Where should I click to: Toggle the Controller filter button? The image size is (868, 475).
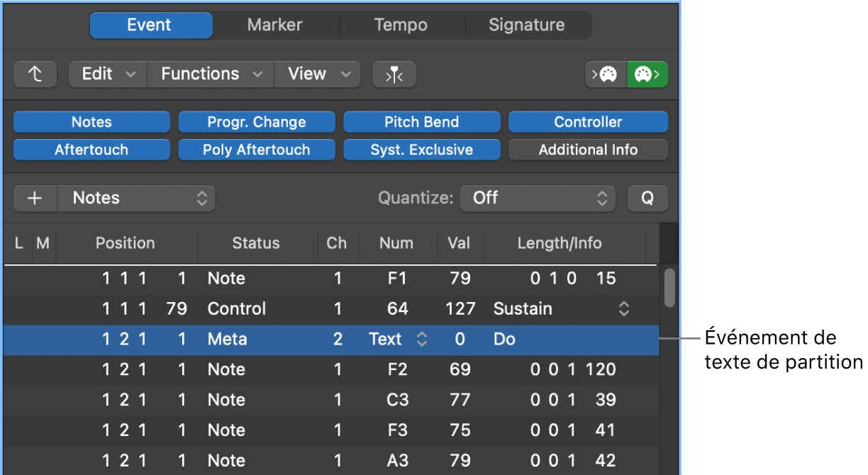(x=589, y=122)
